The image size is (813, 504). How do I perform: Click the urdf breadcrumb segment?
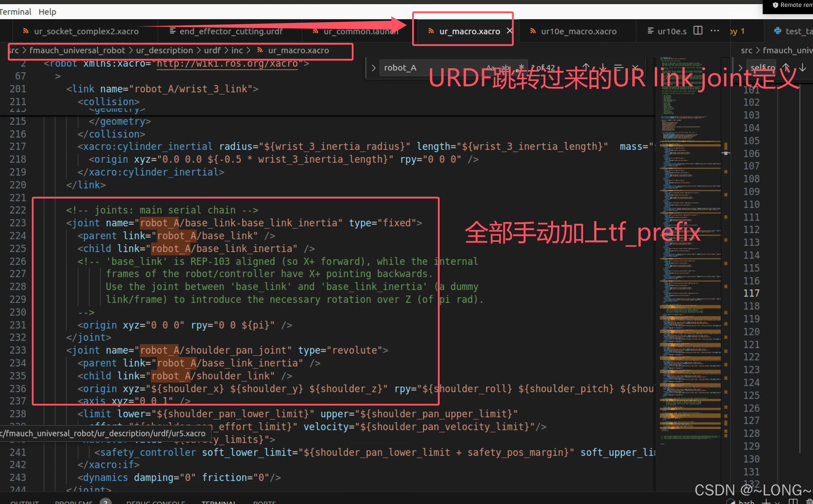point(212,50)
